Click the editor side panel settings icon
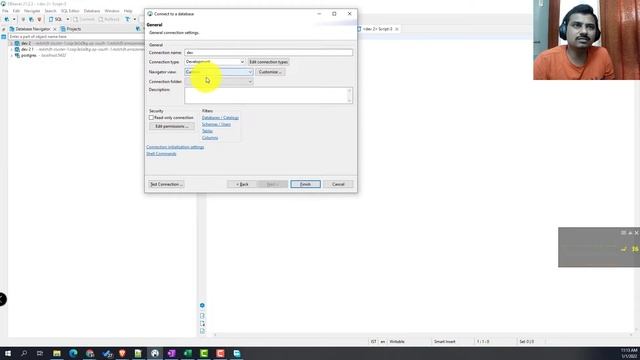Viewport: 640px width, 360px height. click(x=202, y=305)
